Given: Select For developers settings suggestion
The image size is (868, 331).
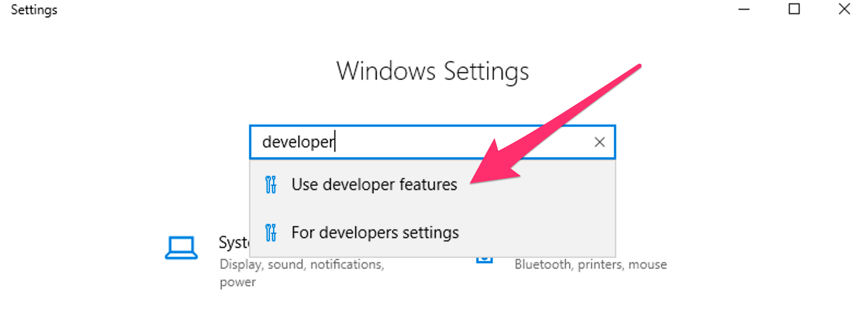Looking at the screenshot, I should point(375,233).
